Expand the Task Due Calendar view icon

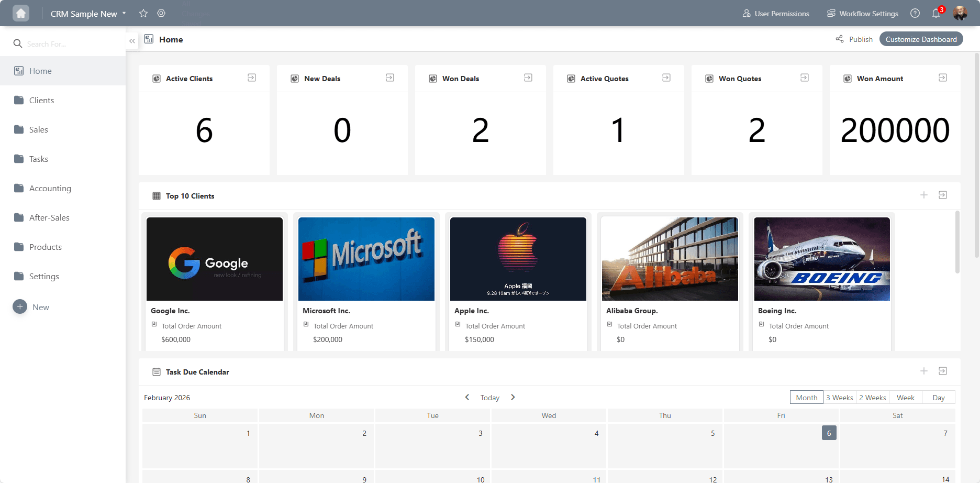[x=943, y=371]
